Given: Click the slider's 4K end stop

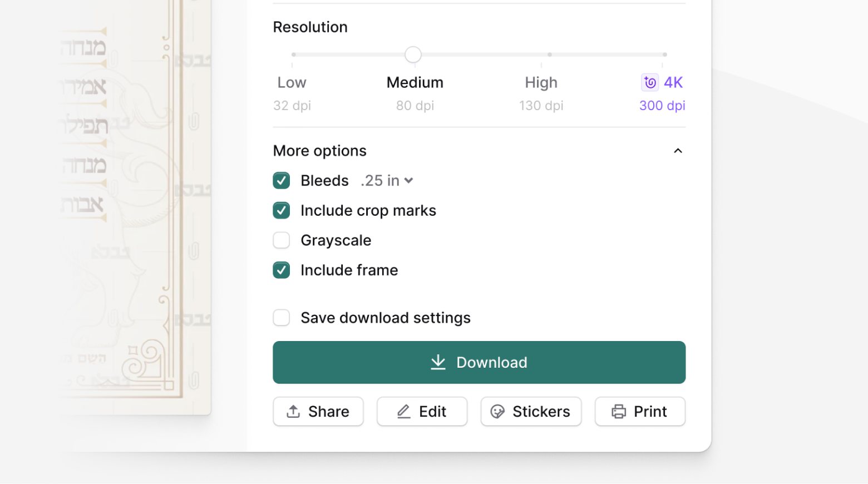Looking at the screenshot, I should click(x=665, y=55).
